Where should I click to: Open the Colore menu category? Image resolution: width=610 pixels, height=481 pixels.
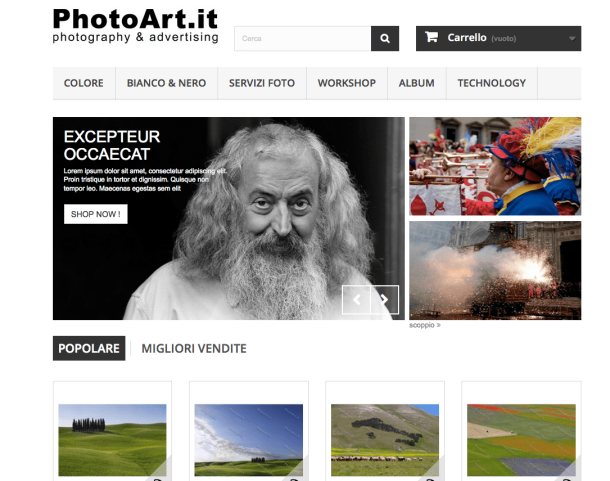click(84, 83)
